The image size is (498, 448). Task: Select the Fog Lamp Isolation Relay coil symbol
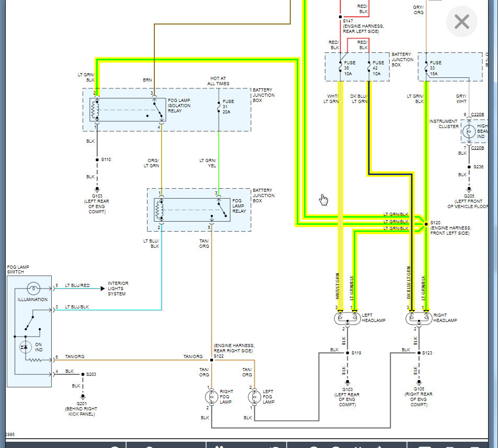tap(95, 110)
